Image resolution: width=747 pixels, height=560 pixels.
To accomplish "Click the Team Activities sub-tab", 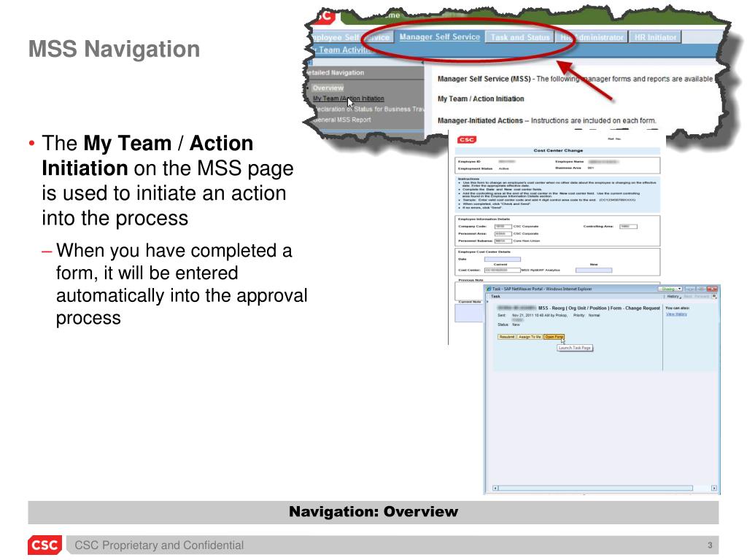I will [342, 50].
